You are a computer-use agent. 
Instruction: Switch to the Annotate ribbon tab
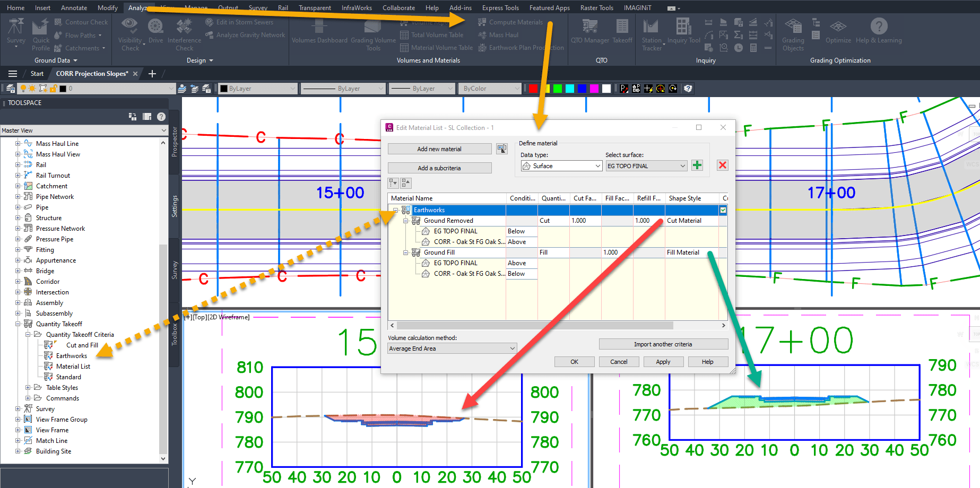pos(74,7)
